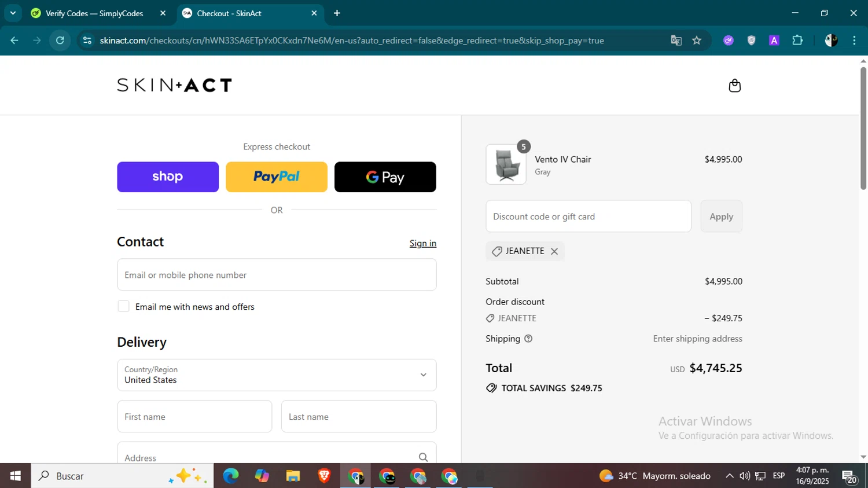
Task: Click the address search magnifier icon
Action: click(423, 457)
